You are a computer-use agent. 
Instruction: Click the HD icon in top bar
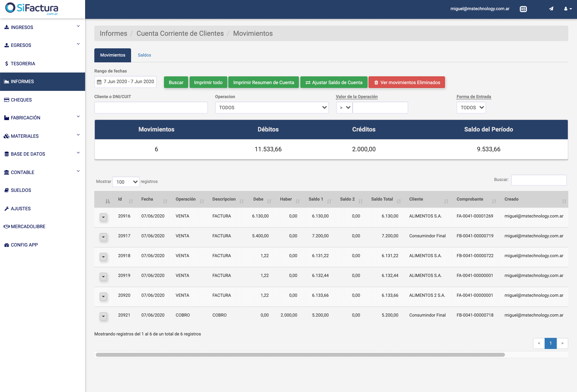click(x=523, y=9)
